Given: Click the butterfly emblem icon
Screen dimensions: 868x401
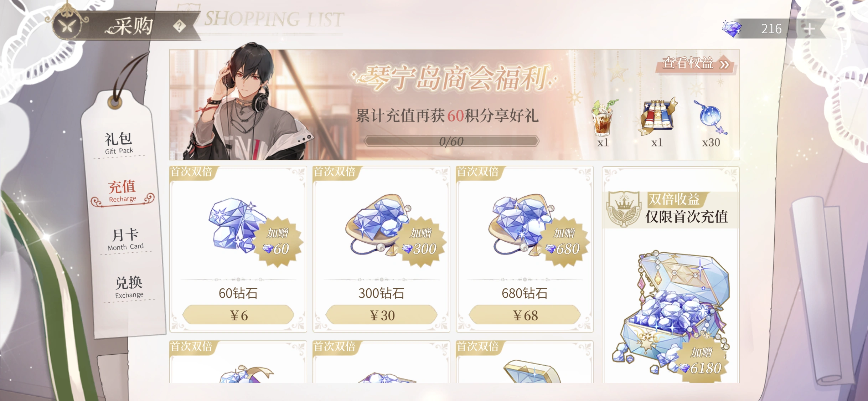Looking at the screenshot, I should (67, 26).
